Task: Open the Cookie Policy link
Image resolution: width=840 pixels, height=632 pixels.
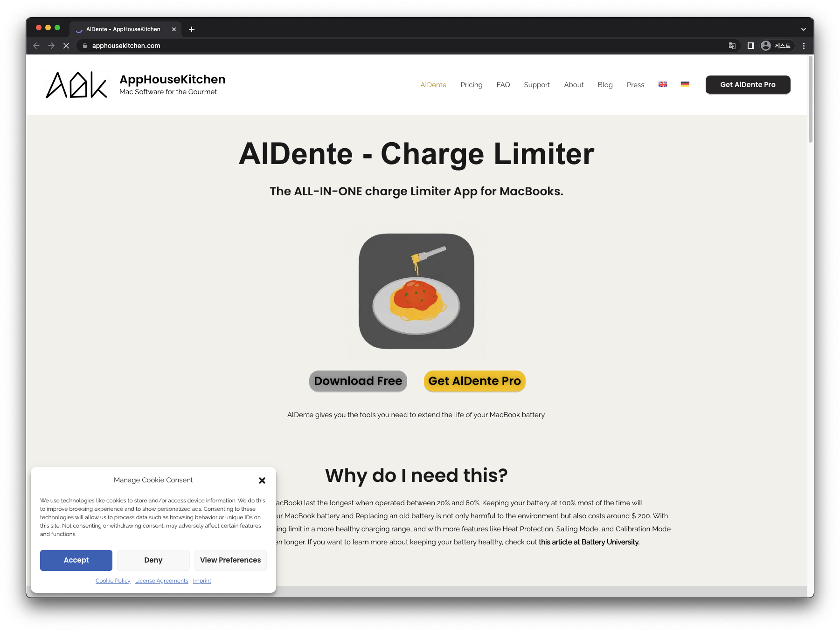Action: click(x=113, y=581)
